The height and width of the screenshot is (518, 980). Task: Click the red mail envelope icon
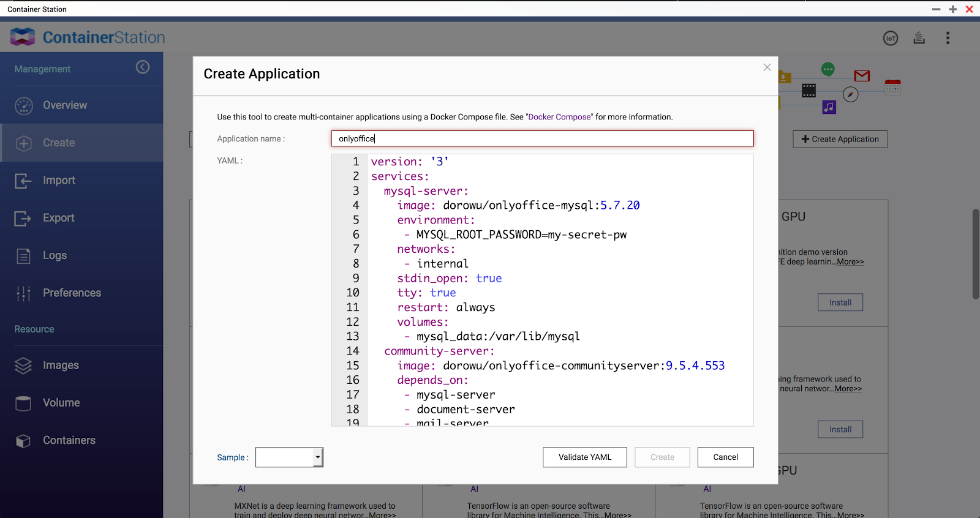(862, 76)
